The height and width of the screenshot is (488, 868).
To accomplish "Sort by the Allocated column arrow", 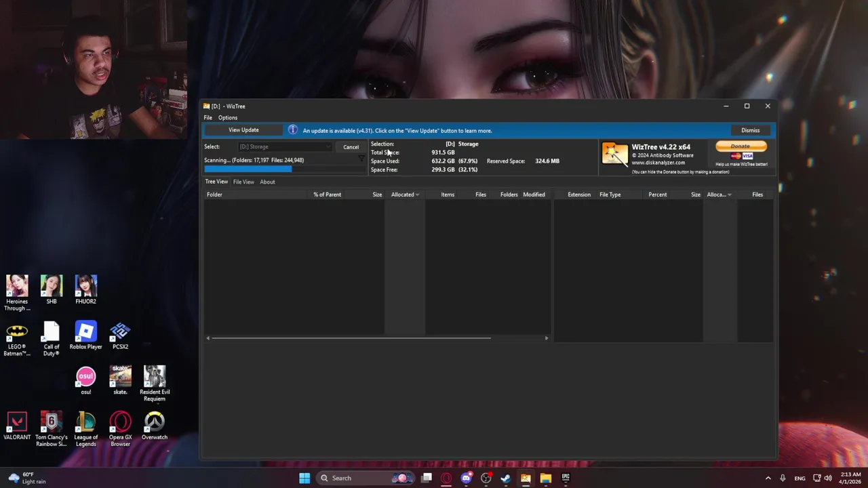I will 417,195.
